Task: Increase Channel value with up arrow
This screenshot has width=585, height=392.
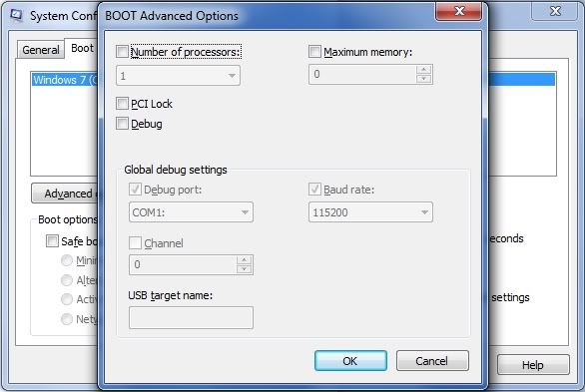Action: coord(244,259)
